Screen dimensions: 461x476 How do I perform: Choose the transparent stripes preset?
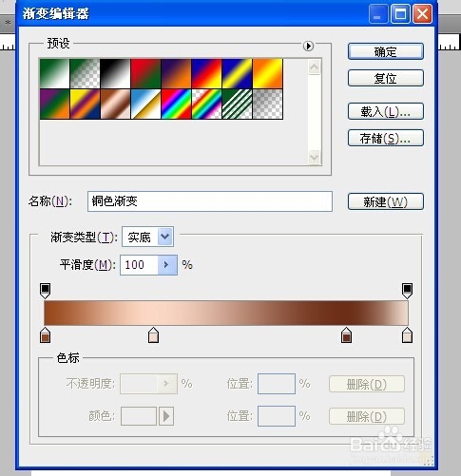click(237, 104)
